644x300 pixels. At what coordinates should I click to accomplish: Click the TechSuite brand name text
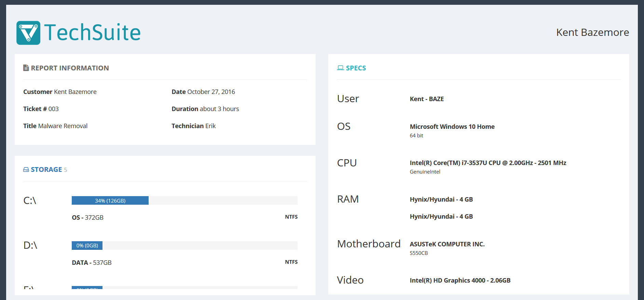click(92, 32)
